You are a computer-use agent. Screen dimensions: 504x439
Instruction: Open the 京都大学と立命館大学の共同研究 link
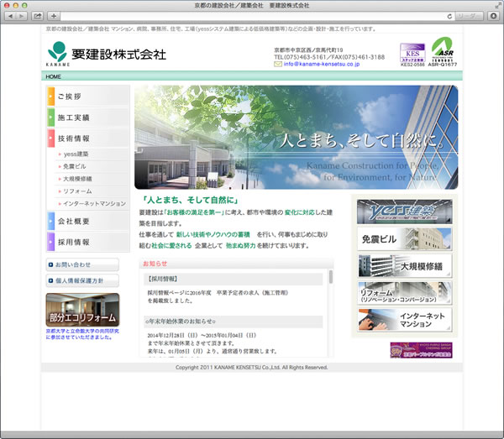click(x=82, y=334)
